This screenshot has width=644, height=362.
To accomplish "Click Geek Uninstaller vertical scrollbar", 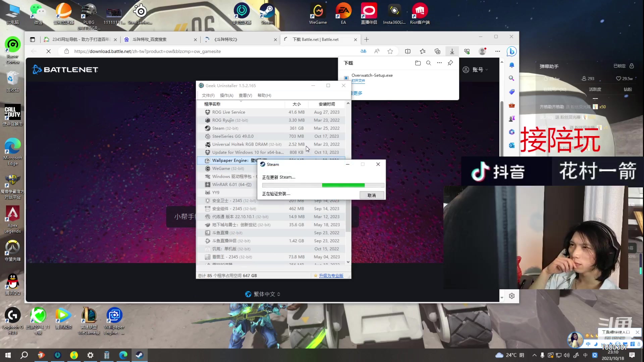I will (x=348, y=183).
